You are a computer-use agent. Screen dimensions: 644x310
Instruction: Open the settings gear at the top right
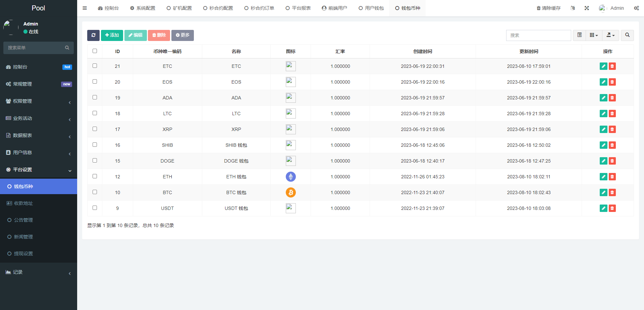click(637, 8)
